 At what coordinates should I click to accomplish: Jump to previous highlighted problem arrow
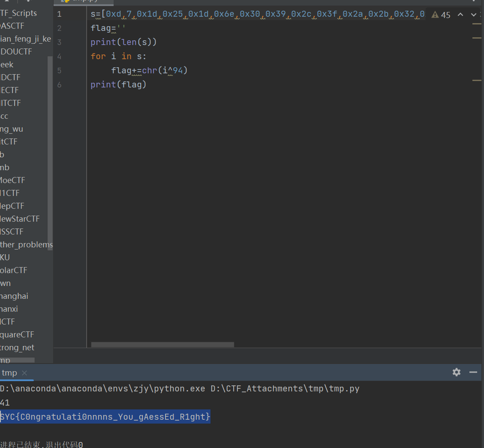(x=460, y=15)
